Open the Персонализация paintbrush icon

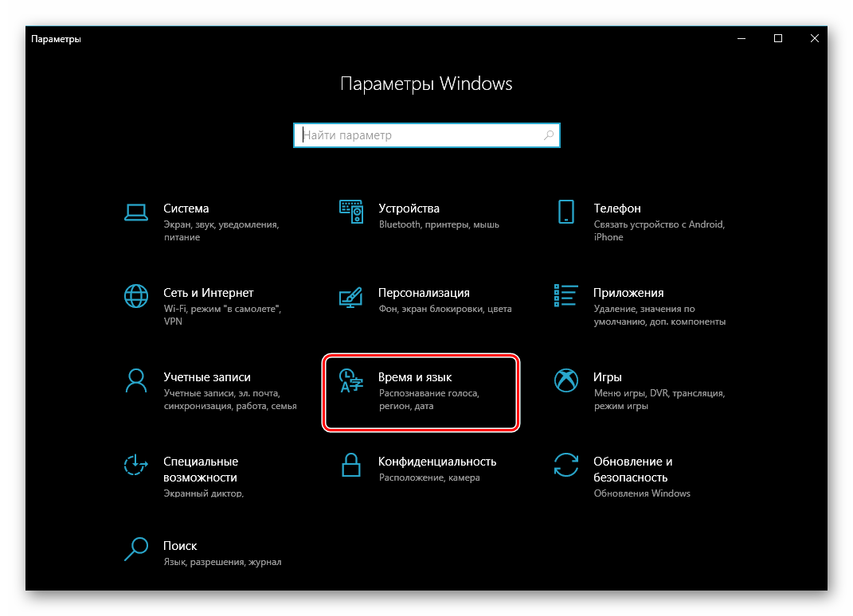tap(351, 295)
